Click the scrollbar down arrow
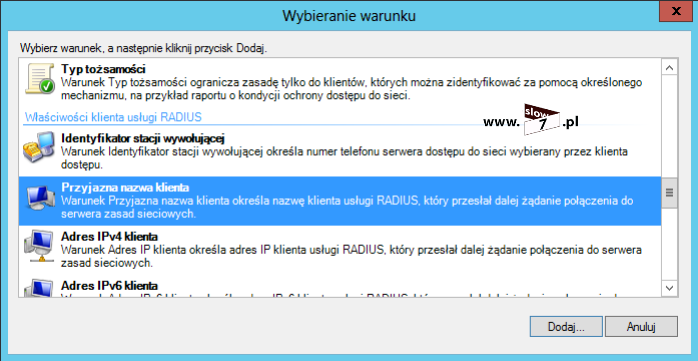This screenshot has width=698, height=361. click(x=670, y=288)
